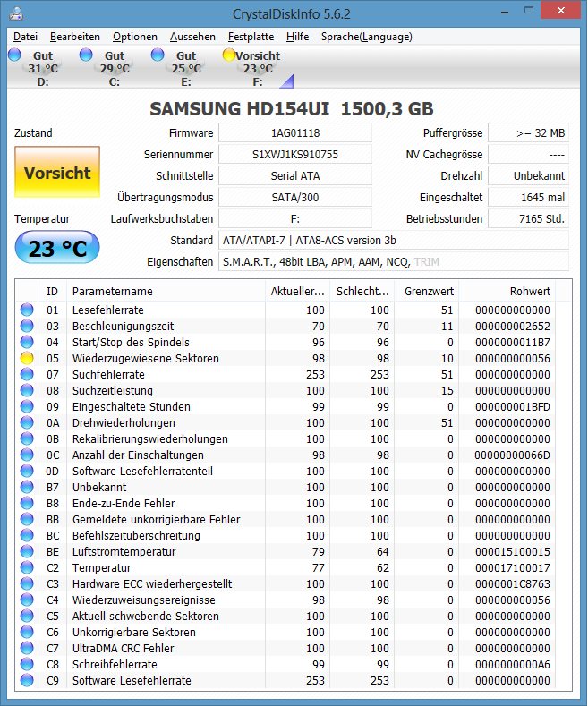Open the Sprache(Language) menu
This screenshot has width=588, height=706.
tap(366, 37)
